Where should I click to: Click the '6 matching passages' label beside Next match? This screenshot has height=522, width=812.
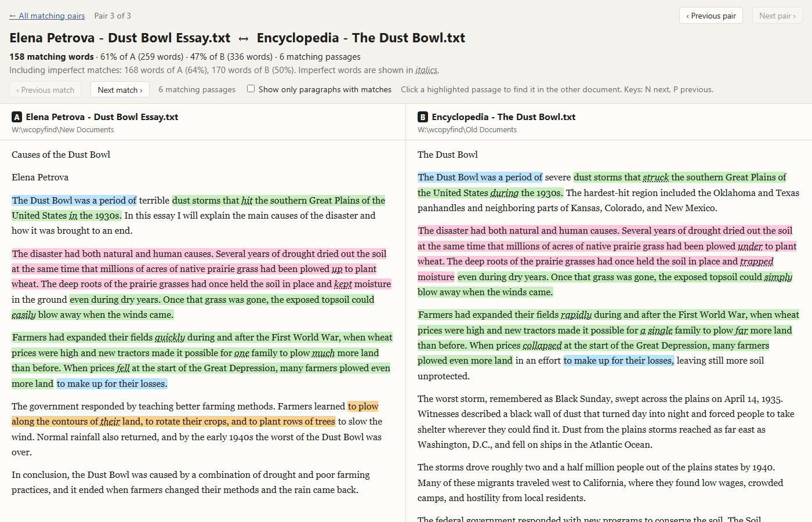click(197, 90)
